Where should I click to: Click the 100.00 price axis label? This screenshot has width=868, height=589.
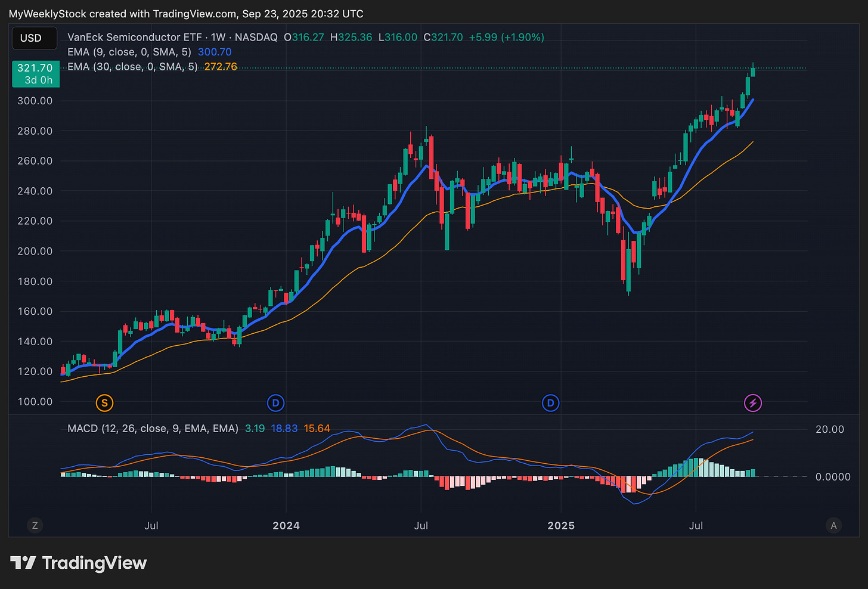(x=35, y=402)
